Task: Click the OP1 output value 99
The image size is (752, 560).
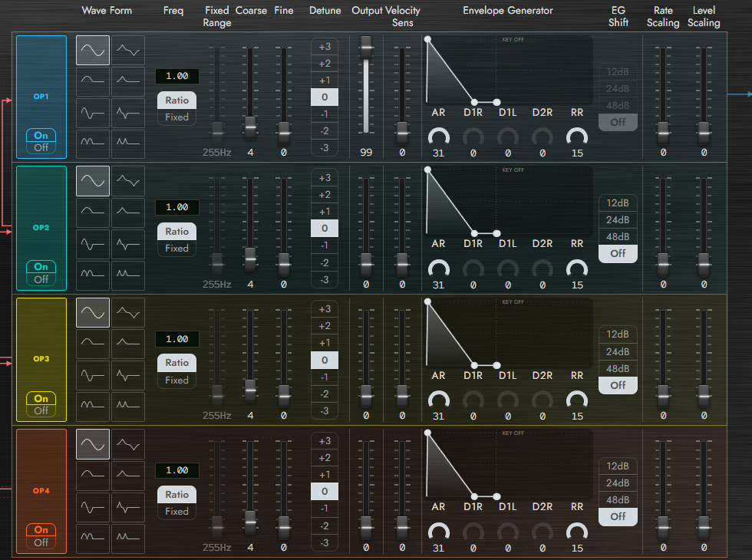Action: click(x=366, y=153)
